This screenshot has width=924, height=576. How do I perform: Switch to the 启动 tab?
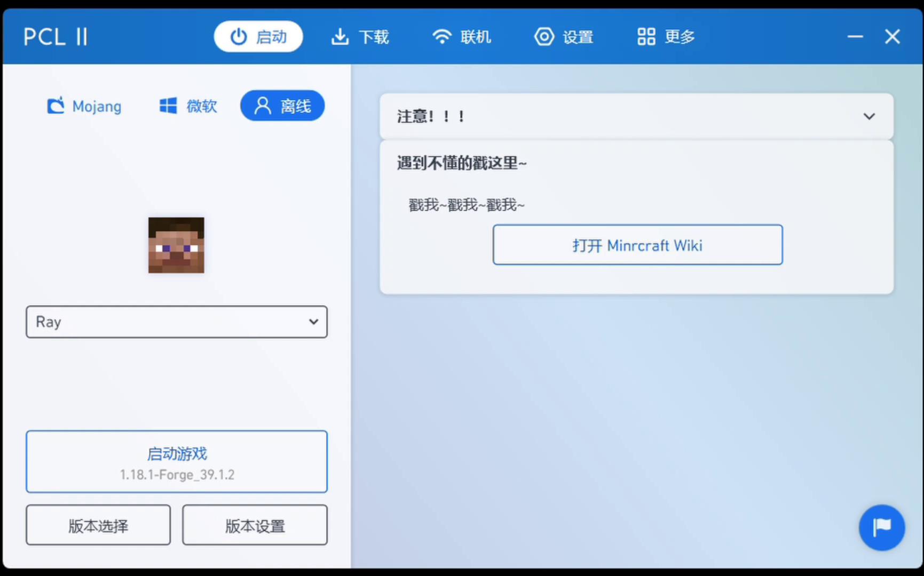[x=258, y=36]
